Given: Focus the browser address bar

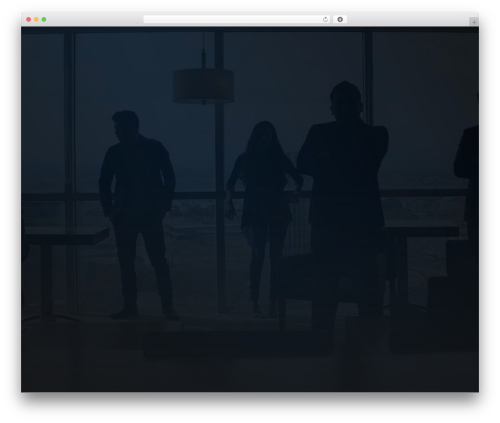Looking at the screenshot, I should [237, 20].
